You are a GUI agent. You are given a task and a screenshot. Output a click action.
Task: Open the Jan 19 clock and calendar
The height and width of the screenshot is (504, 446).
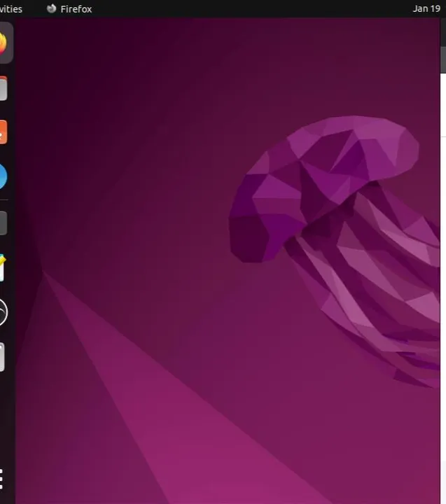427,8
